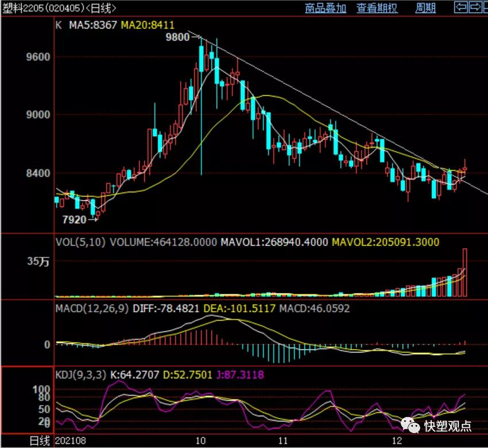This screenshot has width=488, height=448.
Task: Open the 商品叠加 overlay link
Action: [x=326, y=8]
